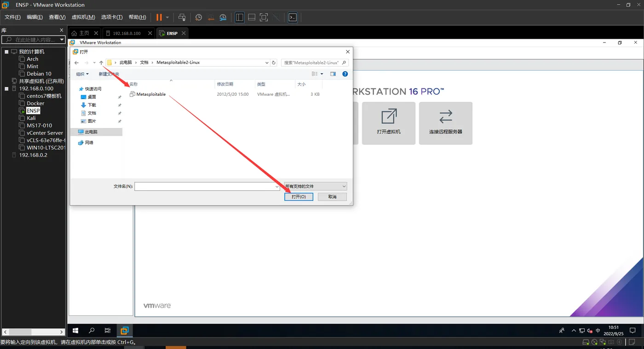Viewport: 644px width, 349px height.
Task: Click 此电脑 in the address breadcrumb
Action: (x=126, y=63)
